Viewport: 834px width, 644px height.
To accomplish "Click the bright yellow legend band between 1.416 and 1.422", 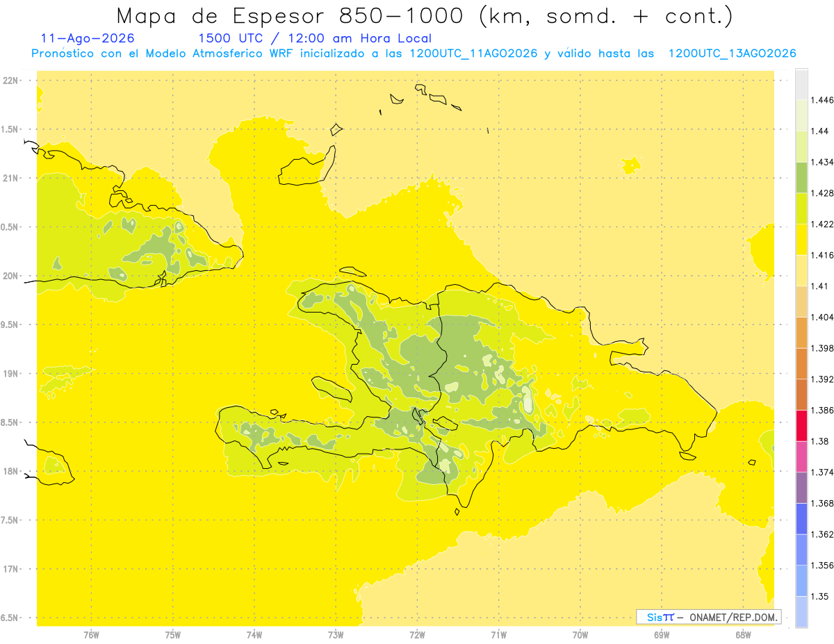I will click(801, 240).
